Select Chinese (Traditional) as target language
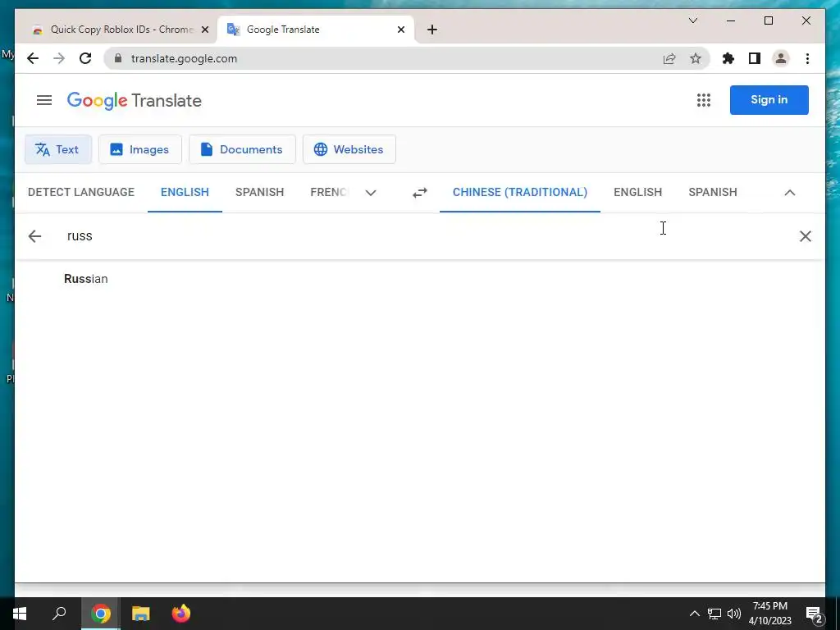This screenshot has width=840, height=630. 519,192
